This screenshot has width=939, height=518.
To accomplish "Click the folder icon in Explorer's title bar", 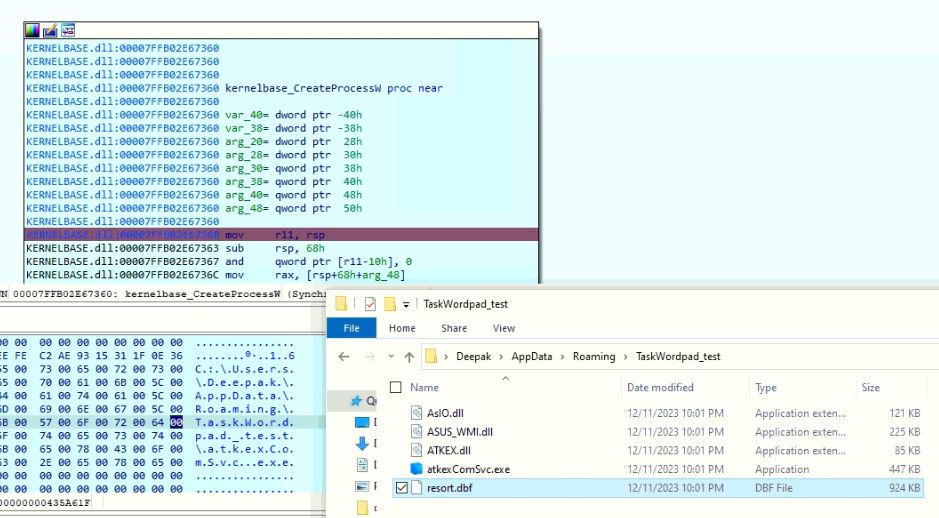I will (x=341, y=304).
